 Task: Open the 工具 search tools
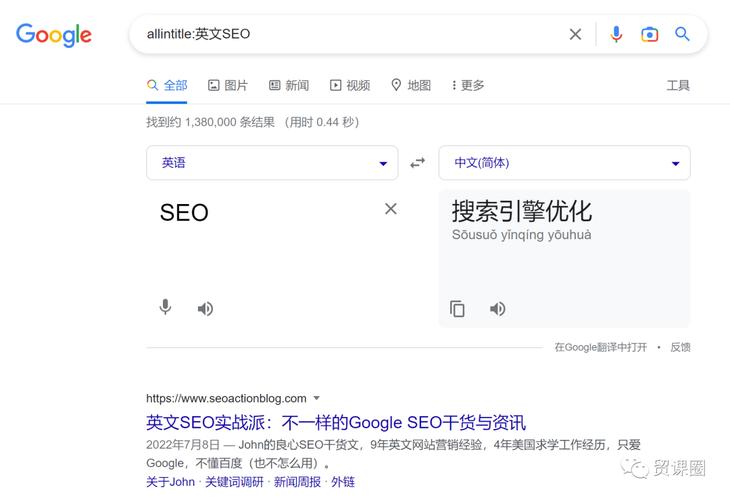(x=678, y=85)
